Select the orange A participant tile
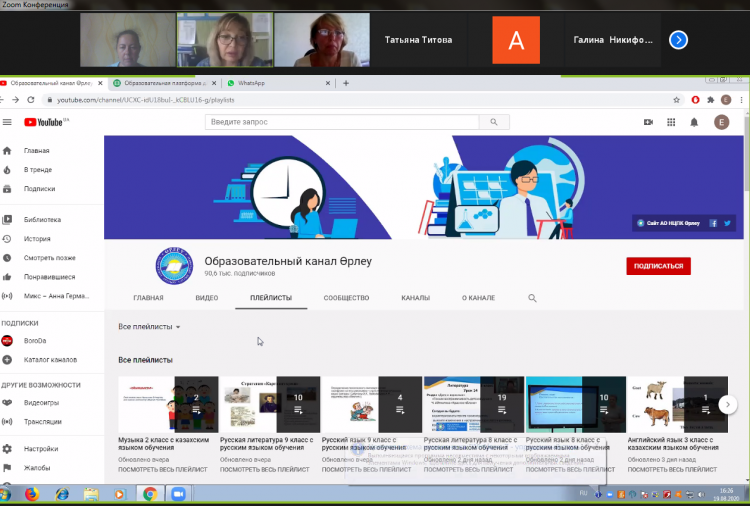 [x=516, y=40]
